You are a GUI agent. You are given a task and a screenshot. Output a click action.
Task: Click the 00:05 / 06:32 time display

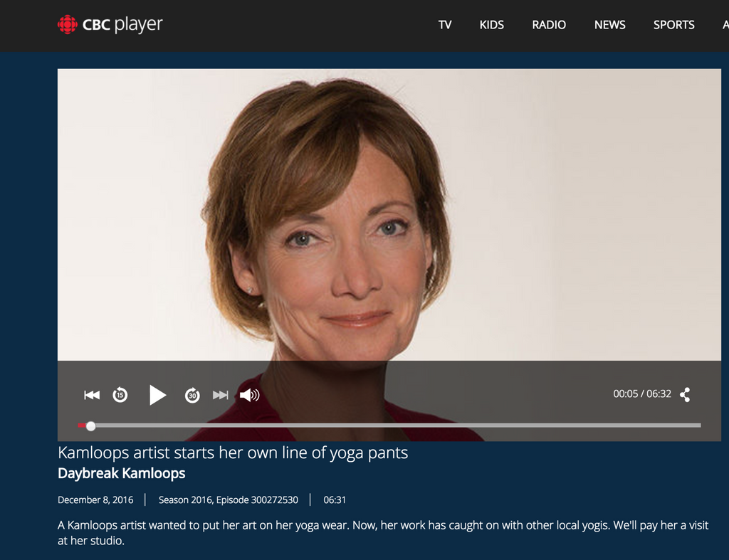point(641,394)
